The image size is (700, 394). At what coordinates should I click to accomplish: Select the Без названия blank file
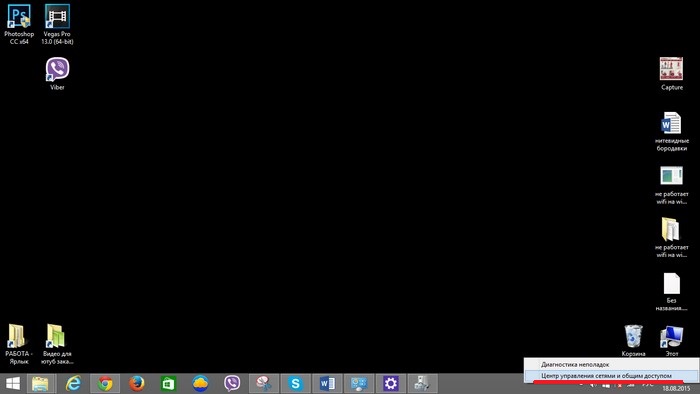(x=671, y=291)
